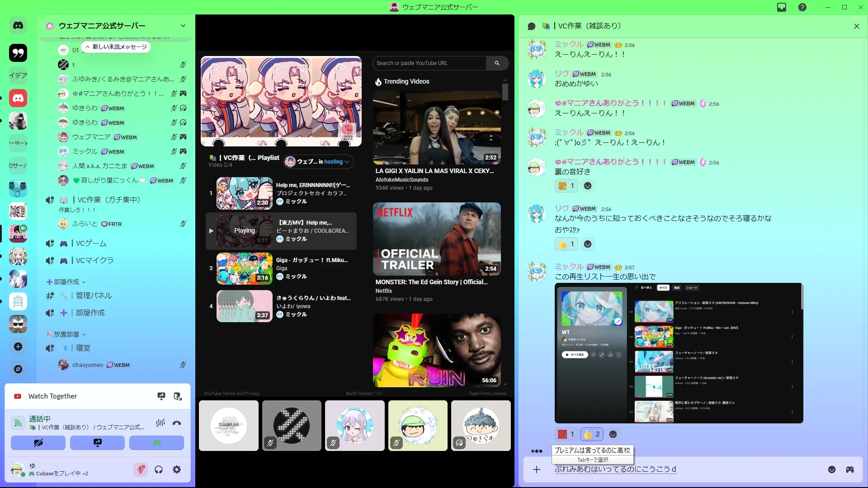Open the inbox icon in title bar

coord(782,7)
